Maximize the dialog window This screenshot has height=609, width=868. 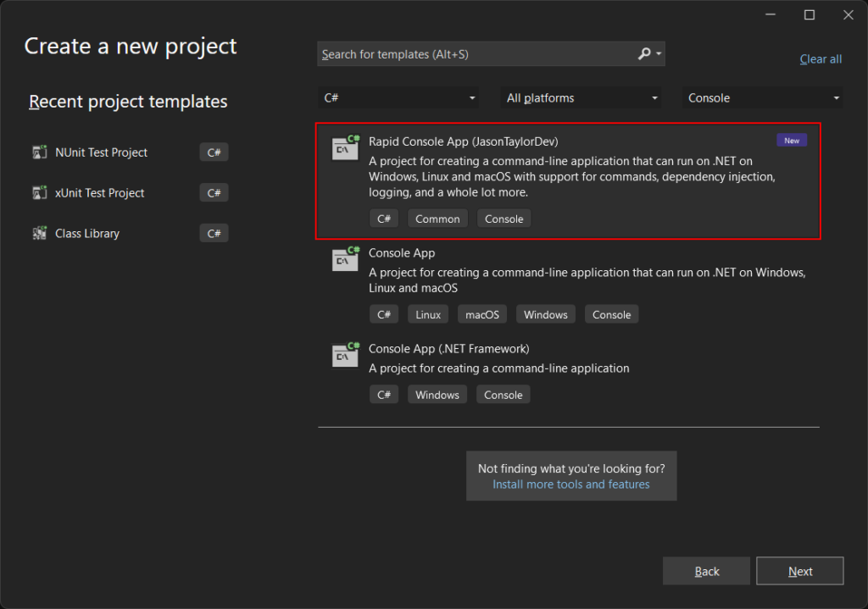pos(809,15)
